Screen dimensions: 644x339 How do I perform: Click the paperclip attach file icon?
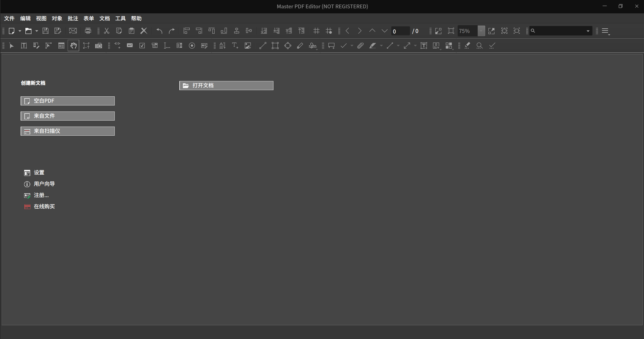(360, 46)
